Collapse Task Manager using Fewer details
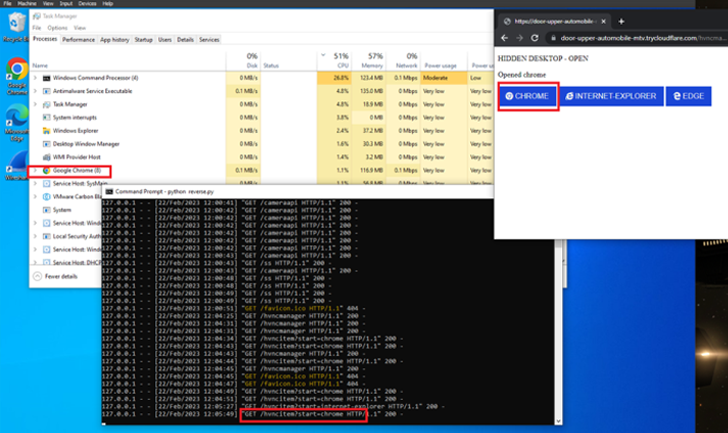Viewport: 728px width, 433px height. click(58, 276)
